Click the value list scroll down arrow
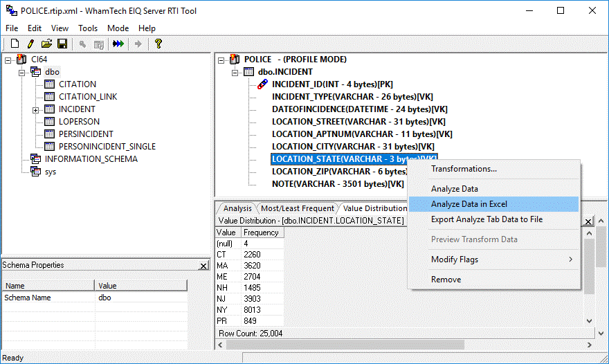609x364 pixels. (589, 321)
